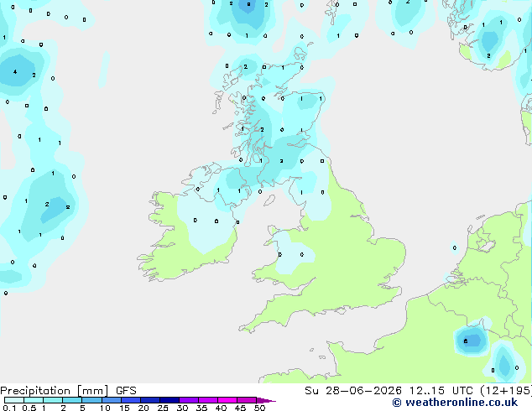This screenshot has width=532, height=411.
Task: Click the 45–50 mm legend color swatch
Action: 247,400
